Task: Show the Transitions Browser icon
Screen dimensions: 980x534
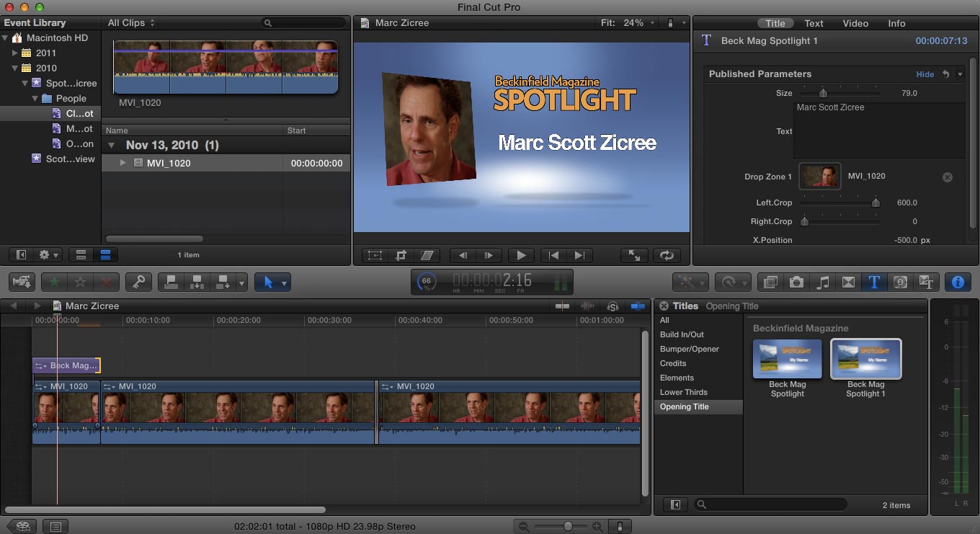Action: tap(848, 282)
